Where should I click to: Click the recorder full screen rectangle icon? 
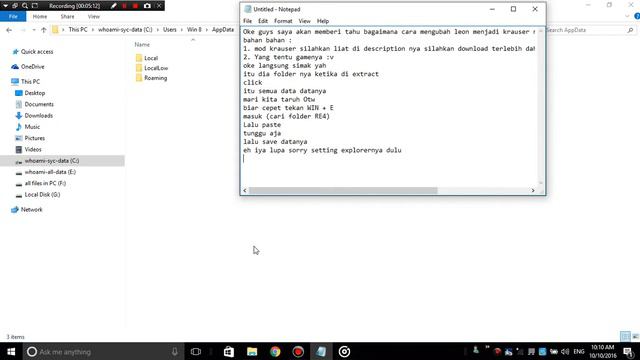coord(35,6)
